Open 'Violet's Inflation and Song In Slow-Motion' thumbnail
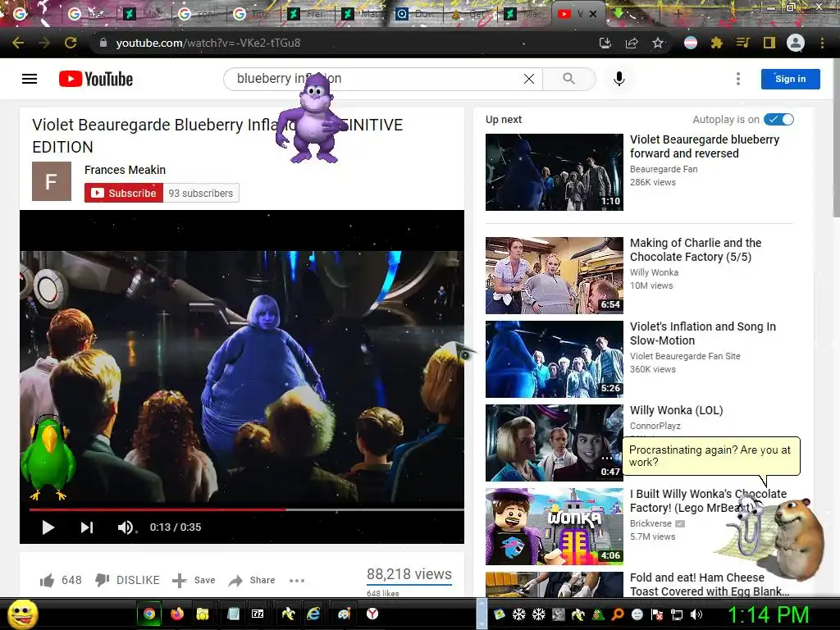This screenshot has height=630, width=840. [x=555, y=359]
